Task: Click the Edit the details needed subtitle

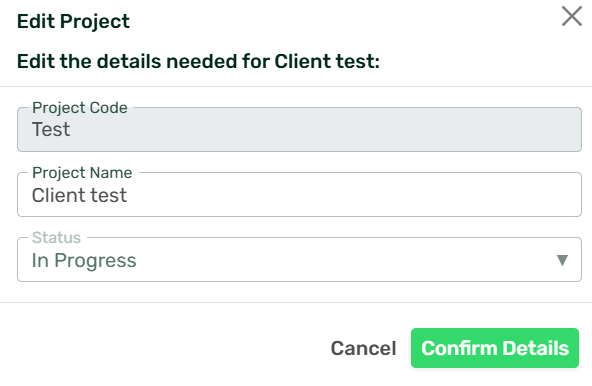Action: pyautogui.click(x=198, y=61)
